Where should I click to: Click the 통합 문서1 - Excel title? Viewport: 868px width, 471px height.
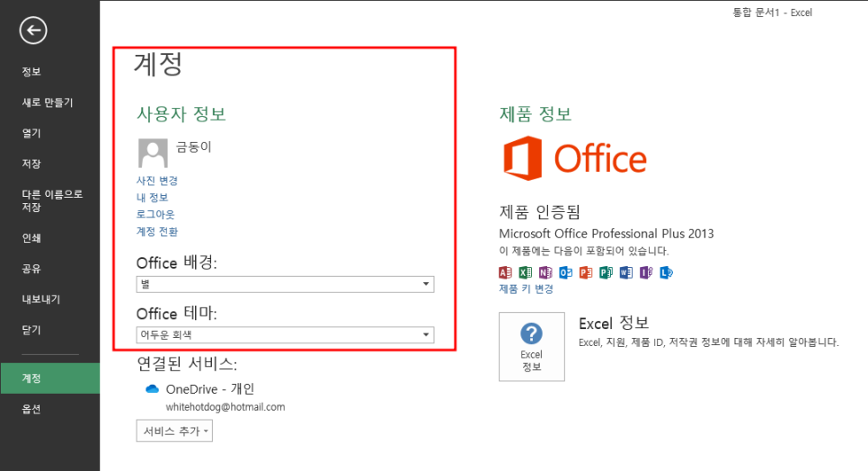[772, 13]
